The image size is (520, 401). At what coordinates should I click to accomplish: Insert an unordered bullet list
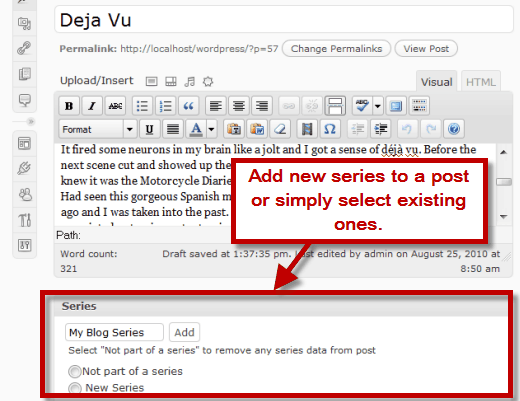(142, 106)
